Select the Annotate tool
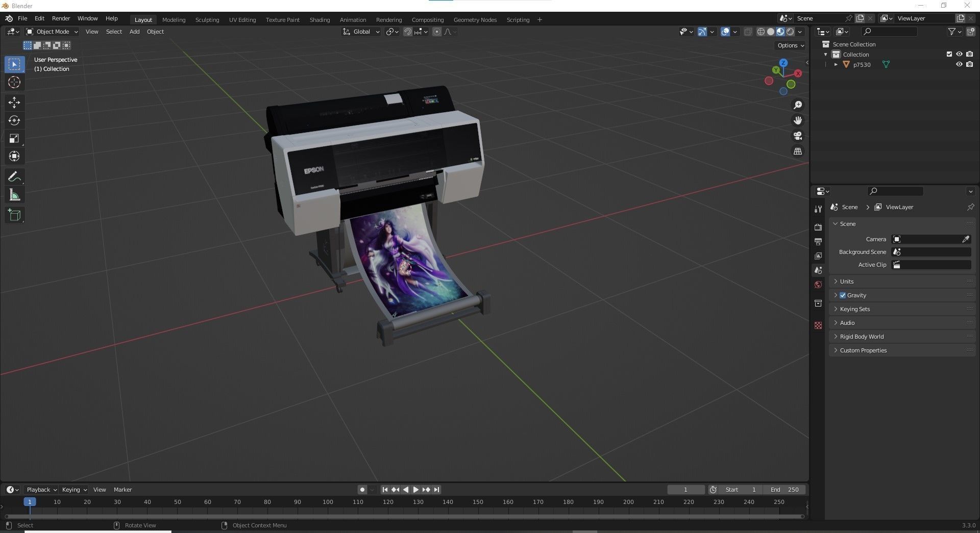980x533 pixels. coord(14,177)
